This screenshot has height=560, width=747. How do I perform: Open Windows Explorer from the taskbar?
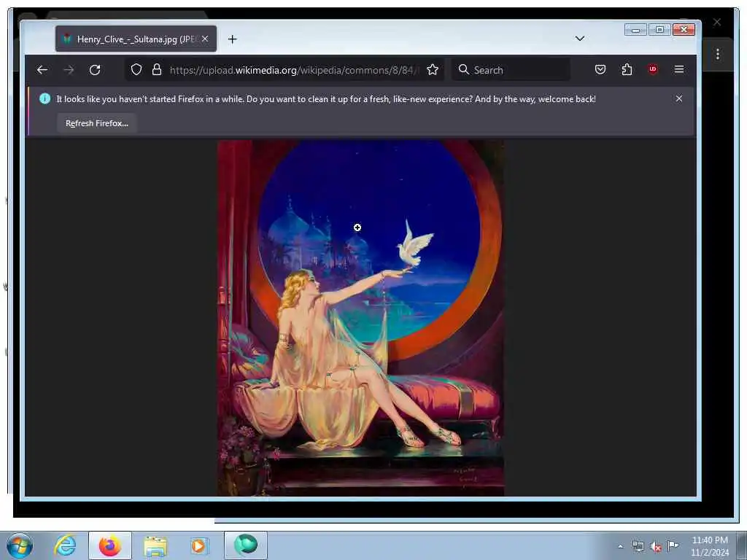point(155,545)
